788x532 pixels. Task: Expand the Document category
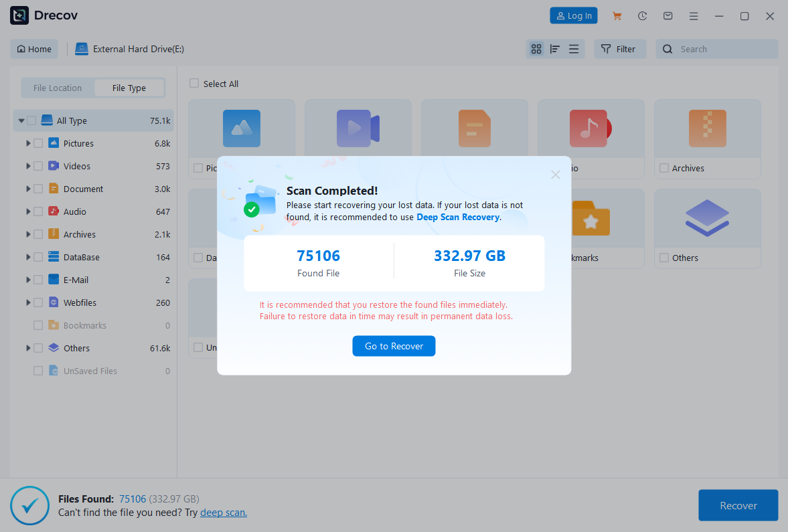pyautogui.click(x=27, y=188)
